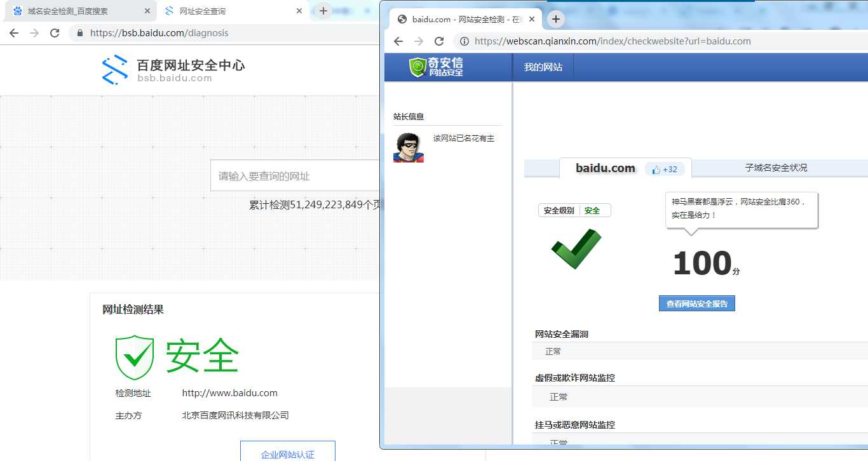Open new tab in the qianxin browser window
Viewport: 868px width, 461px height.
point(556,19)
